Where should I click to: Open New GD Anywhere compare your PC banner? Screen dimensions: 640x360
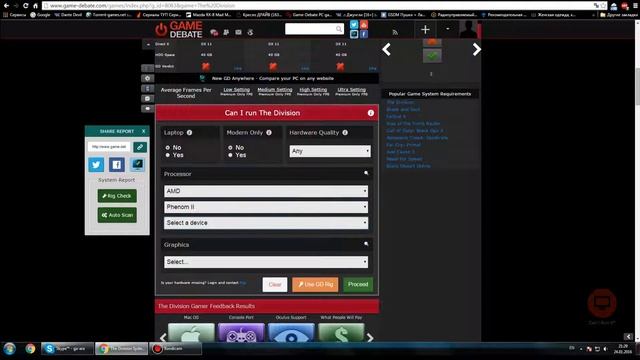tap(267, 78)
